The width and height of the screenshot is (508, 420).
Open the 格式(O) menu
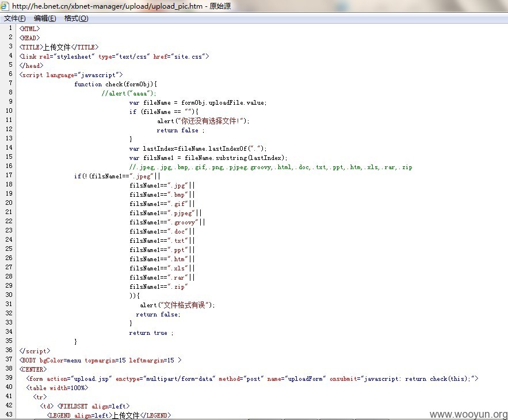coord(76,18)
